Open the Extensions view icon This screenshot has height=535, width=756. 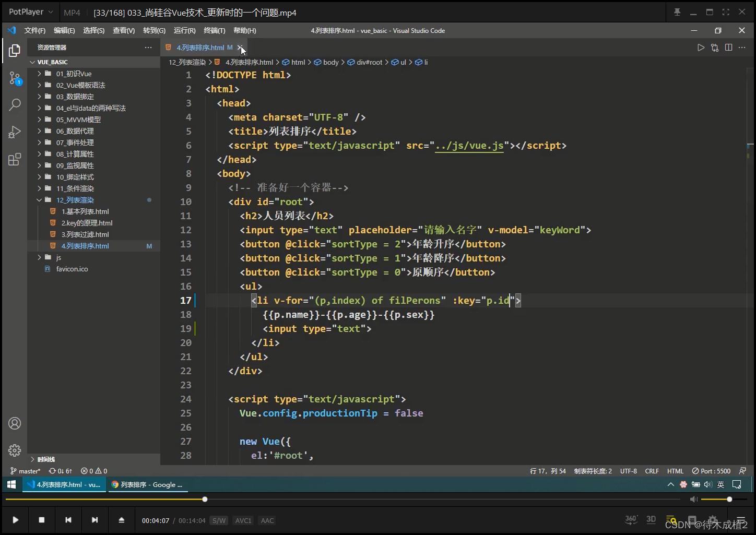[x=15, y=159]
